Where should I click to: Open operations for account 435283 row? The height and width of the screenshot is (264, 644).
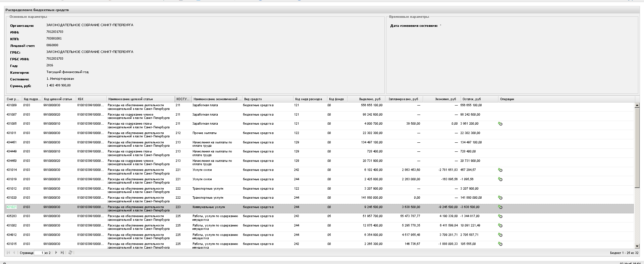(x=500, y=216)
